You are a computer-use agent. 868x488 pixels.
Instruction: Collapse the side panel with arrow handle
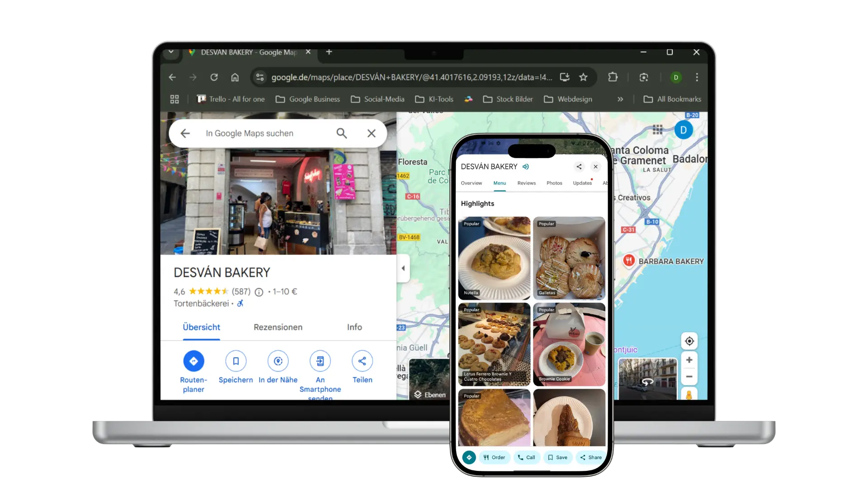click(x=403, y=268)
